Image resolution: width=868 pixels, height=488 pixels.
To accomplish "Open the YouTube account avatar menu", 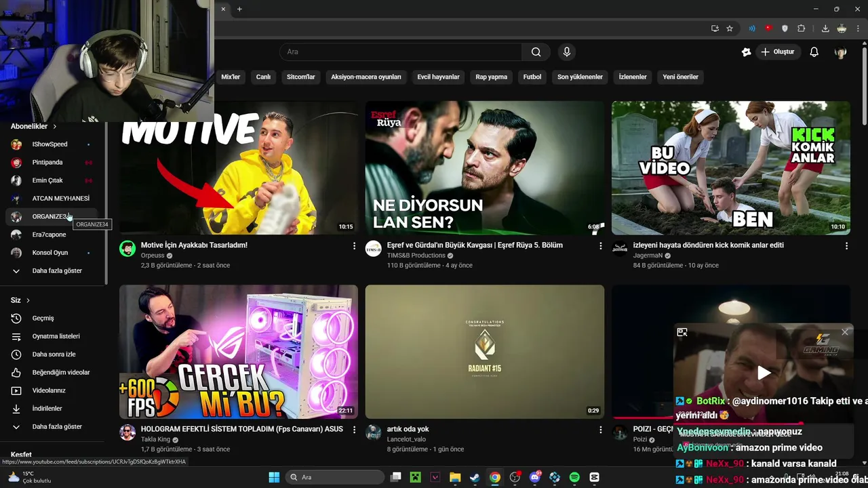I will 840,52.
